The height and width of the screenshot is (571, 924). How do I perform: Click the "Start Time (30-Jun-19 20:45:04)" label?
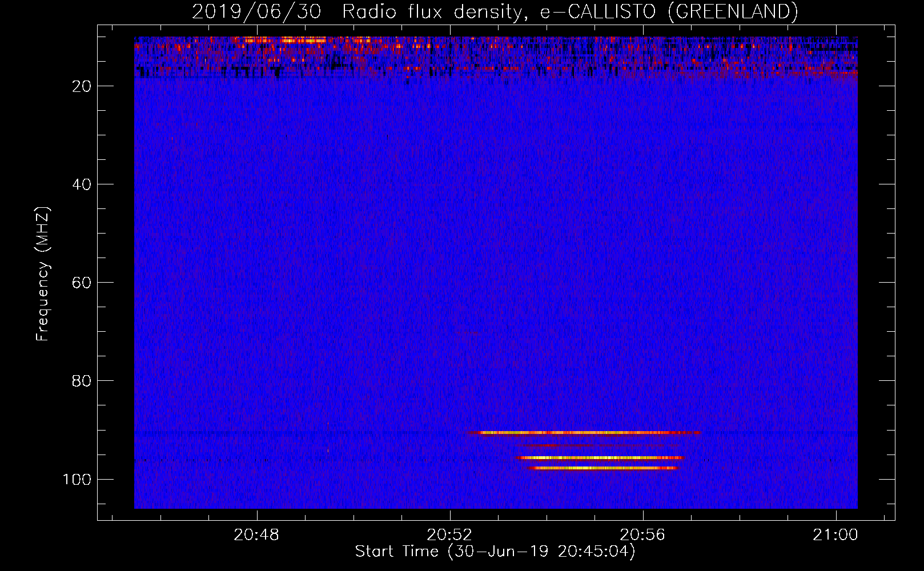point(495,552)
